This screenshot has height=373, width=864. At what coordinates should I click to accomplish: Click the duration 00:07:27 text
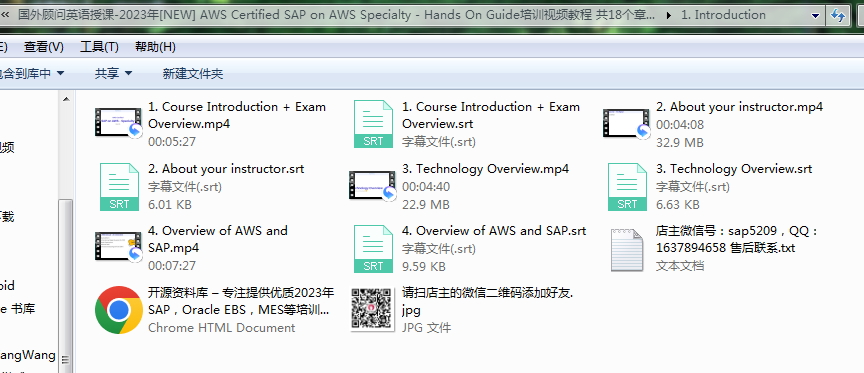(172, 266)
